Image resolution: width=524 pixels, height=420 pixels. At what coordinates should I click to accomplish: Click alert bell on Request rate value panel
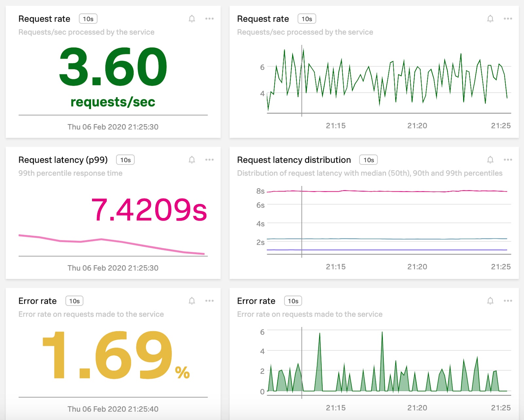pyautogui.click(x=192, y=19)
